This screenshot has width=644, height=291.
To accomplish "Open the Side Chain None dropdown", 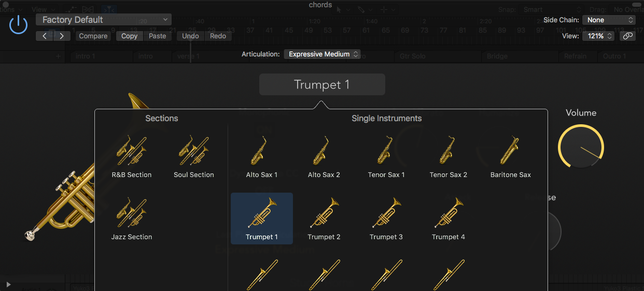I will click(609, 20).
